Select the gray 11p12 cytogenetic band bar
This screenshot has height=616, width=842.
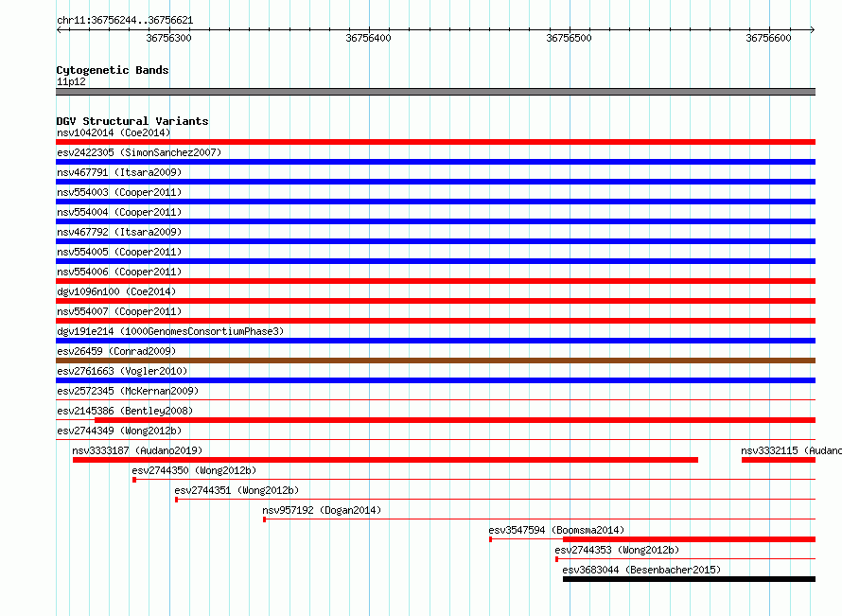[435, 92]
